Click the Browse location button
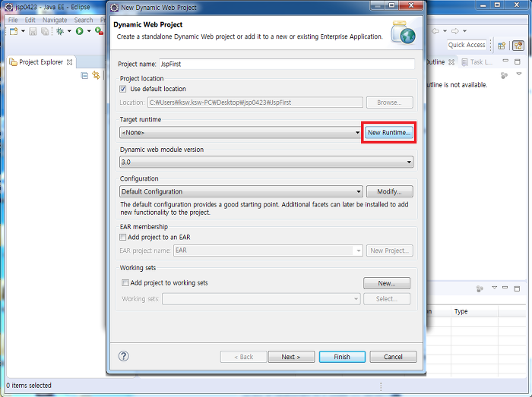The height and width of the screenshot is (397, 532). (389, 102)
